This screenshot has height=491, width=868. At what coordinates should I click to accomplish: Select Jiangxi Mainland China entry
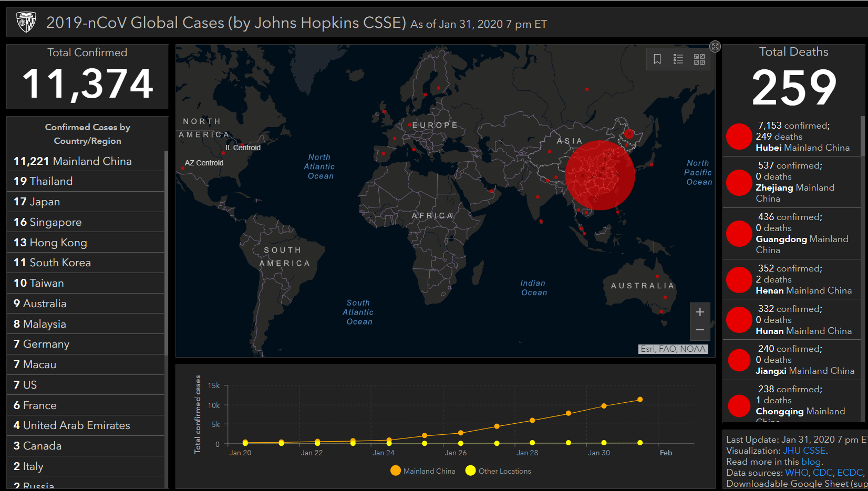[x=791, y=360]
